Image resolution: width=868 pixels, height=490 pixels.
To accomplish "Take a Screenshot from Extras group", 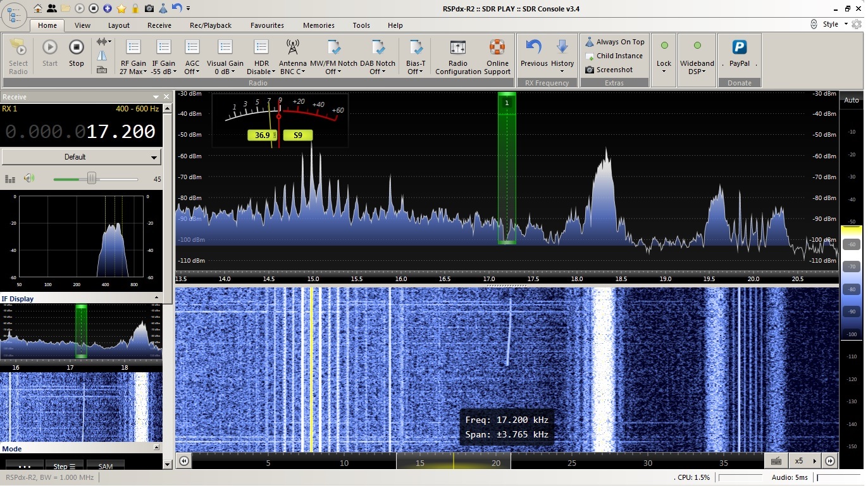I will click(608, 70).
